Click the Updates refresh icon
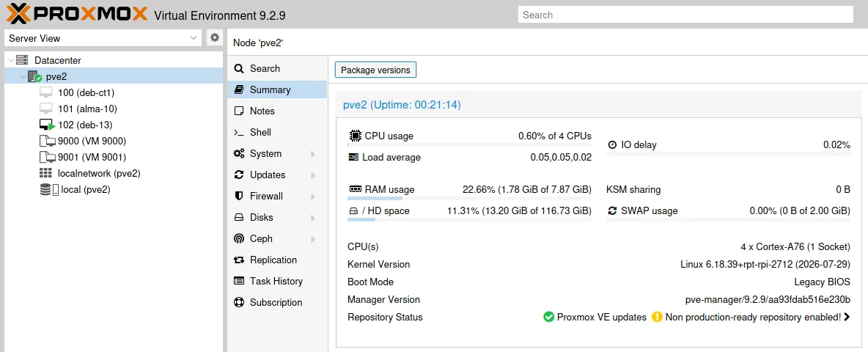 pos(239,175)
